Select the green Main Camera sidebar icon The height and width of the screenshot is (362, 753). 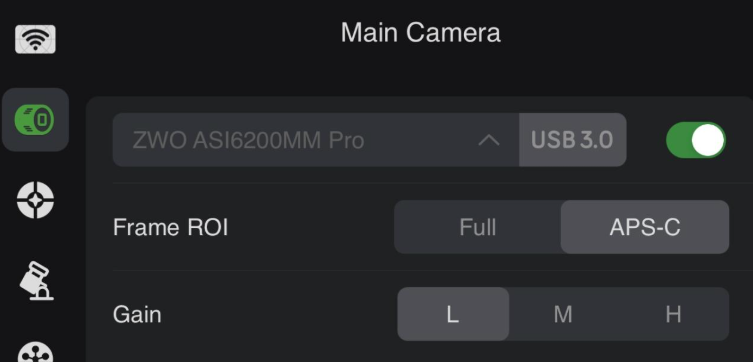[x=36, y=120]
